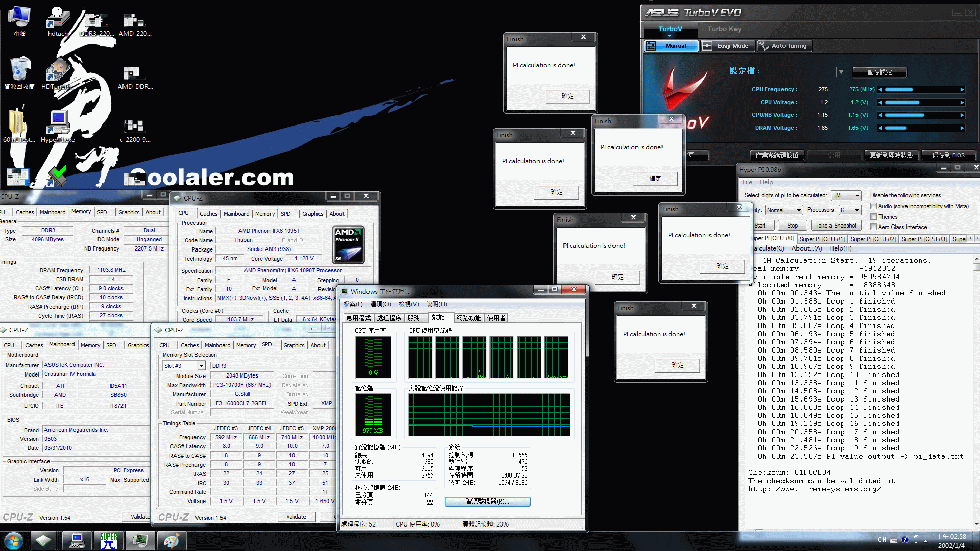Viewport: 980px width, 551px height.
Task: Enable the Audio service checkbox in Hyper PI
Action: [874, 206]
